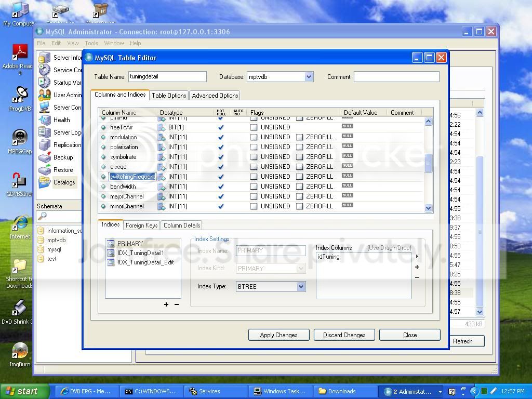The height and width of the screenshot is (399, 532).
Task: Enable UNSIGNED checkbox for modulation column
Action: pos(254,137)
